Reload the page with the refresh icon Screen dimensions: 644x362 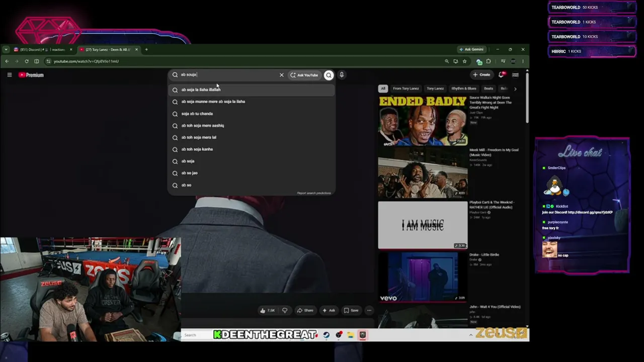coord(27,61)
